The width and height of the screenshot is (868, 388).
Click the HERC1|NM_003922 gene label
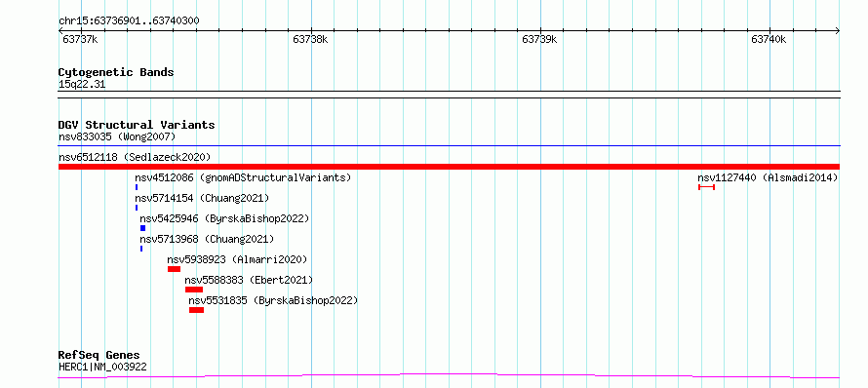click(102, 367)
